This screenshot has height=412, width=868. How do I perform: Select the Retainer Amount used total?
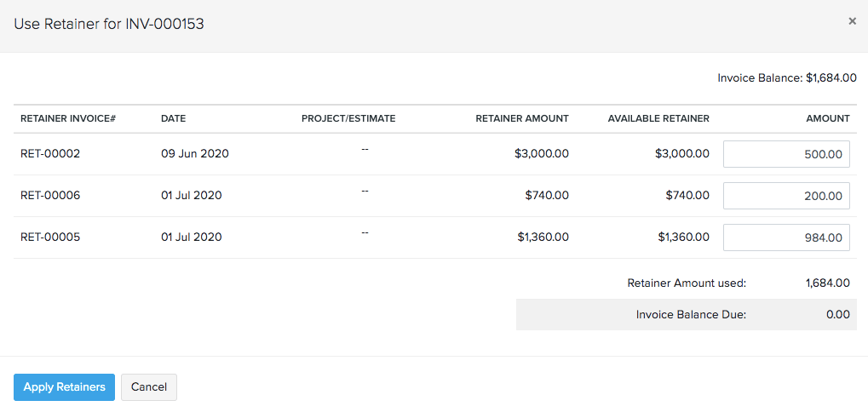827,283
